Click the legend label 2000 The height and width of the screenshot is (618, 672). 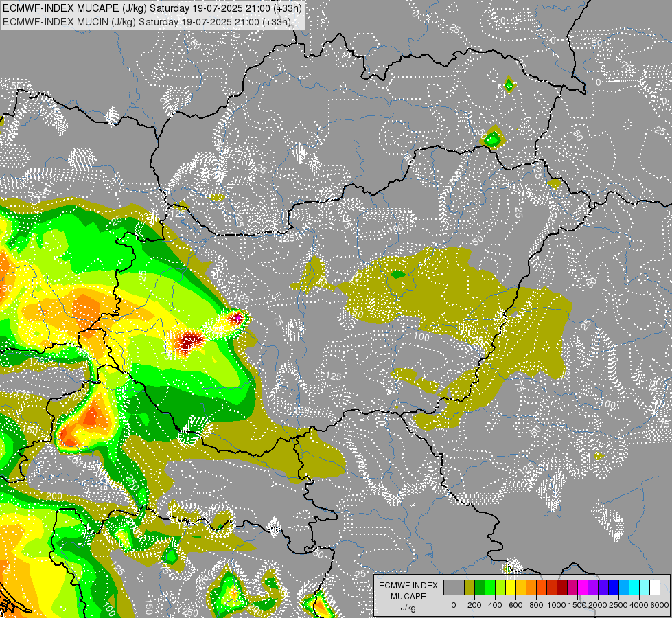(x=598, y=605)
